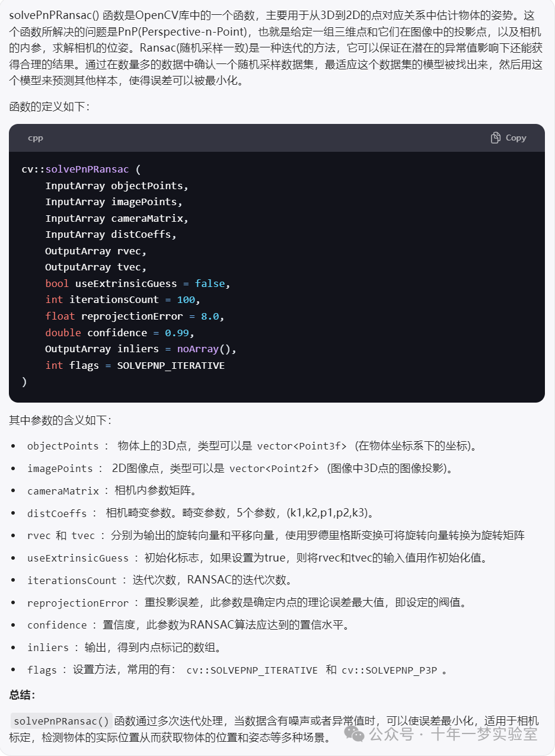Click the vector<Point2f> inline code

pyautogui.click(x=274, y=468)
